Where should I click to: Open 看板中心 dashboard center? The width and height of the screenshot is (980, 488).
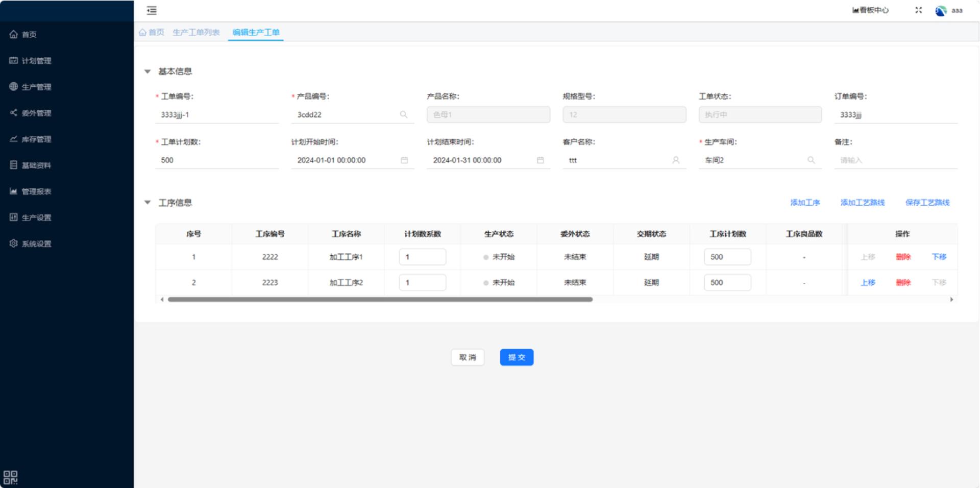[870, 10]
